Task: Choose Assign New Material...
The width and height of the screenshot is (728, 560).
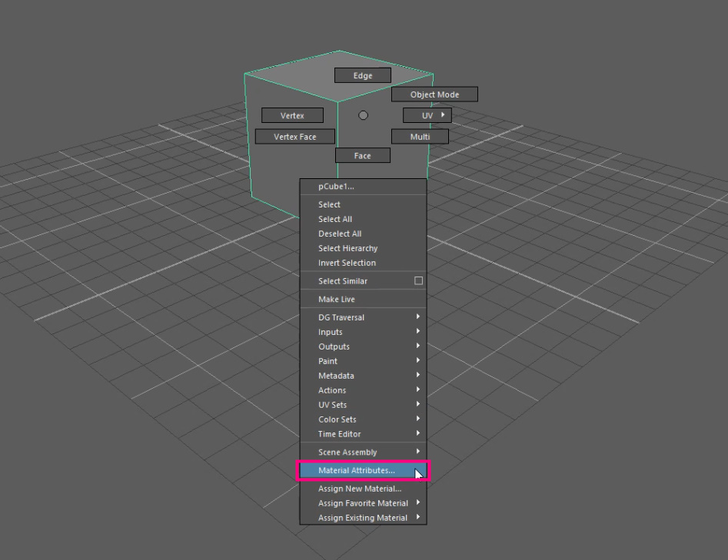Action: (x=363, y=489)
